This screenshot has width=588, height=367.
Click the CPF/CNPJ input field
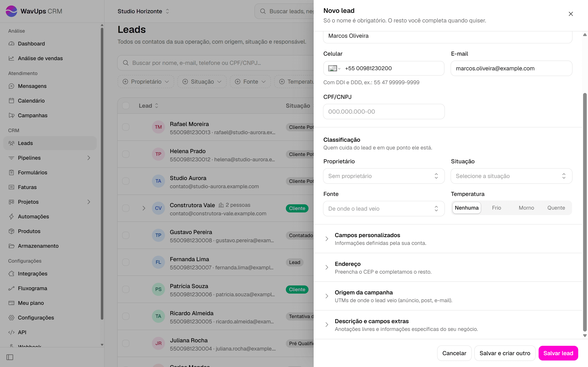[x=384, y=111]
